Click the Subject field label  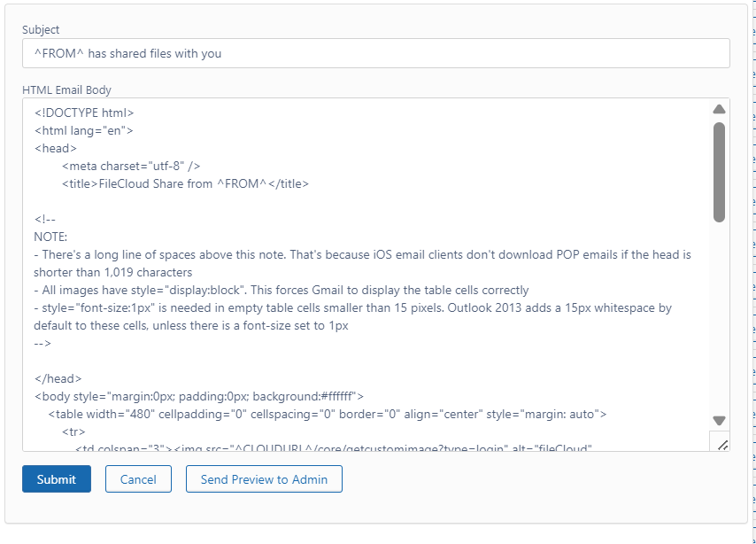coord(41,30)
